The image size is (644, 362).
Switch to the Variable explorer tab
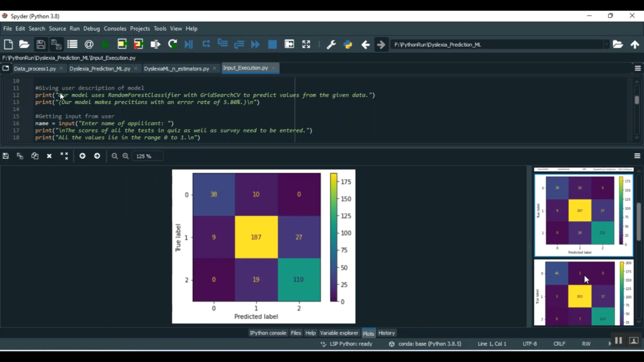(339, 333)
